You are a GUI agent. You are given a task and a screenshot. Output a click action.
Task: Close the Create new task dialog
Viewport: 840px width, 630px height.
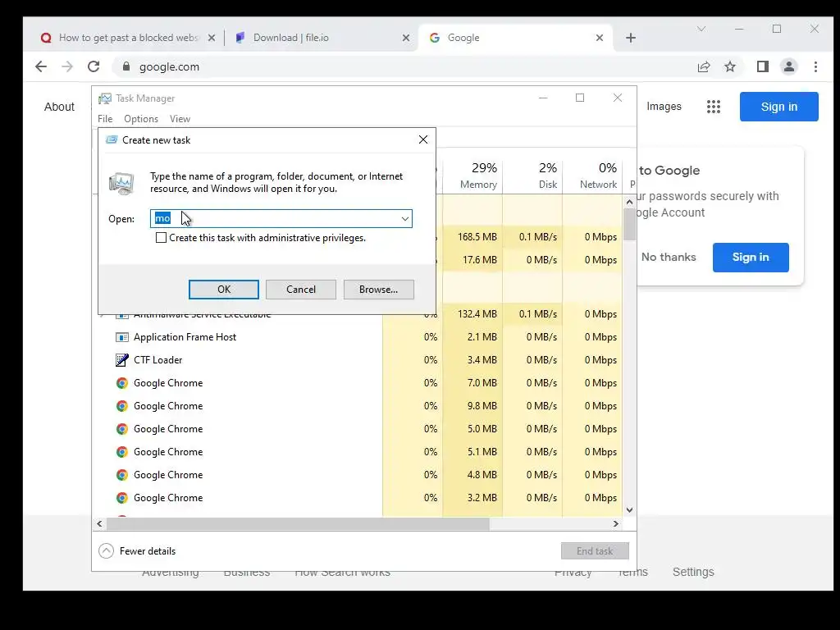[x=423, y=139]
